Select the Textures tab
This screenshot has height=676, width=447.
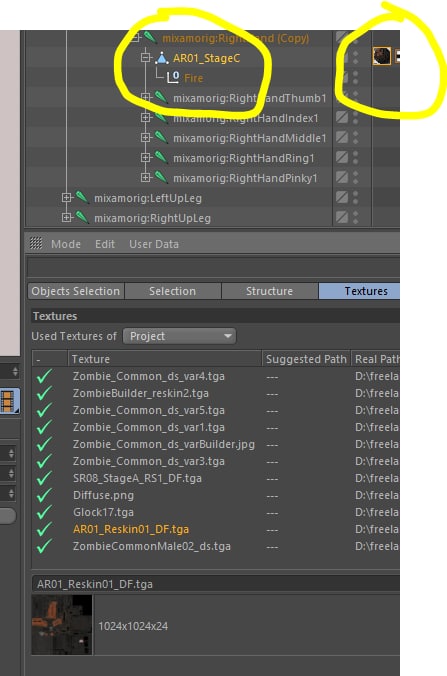359,291
